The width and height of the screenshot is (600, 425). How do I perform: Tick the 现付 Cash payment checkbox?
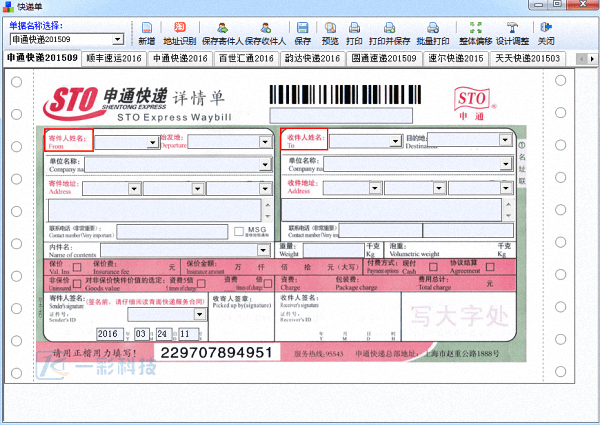pos(433,267)
